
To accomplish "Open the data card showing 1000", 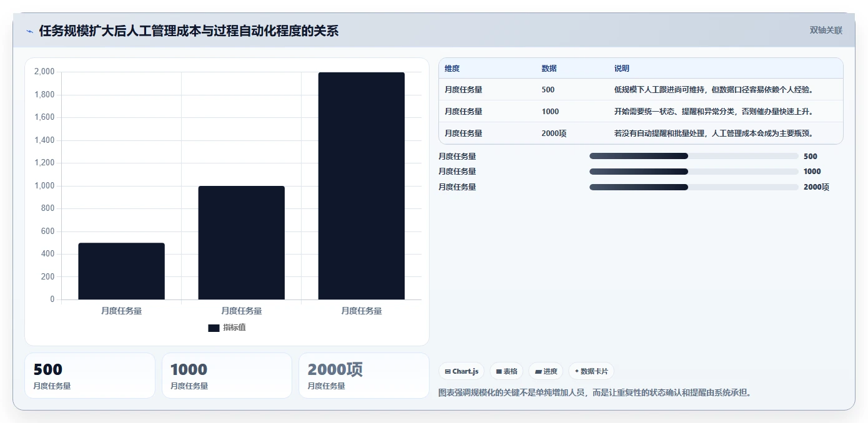I will tap(227, 376).
